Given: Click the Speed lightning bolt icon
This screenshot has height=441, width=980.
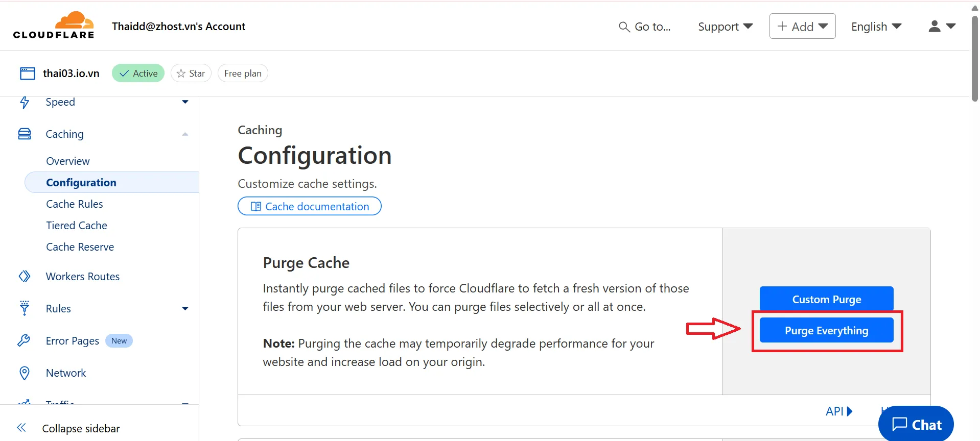Looking at the screenshot, I should click(25, 103).
